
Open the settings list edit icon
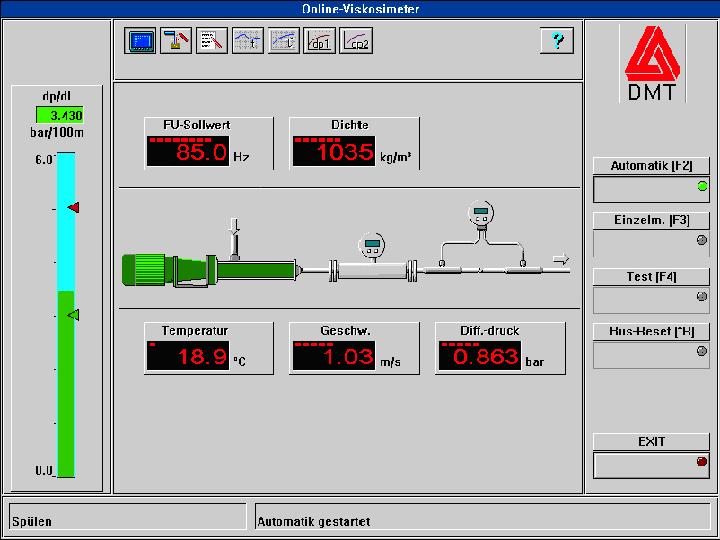click(212, 41)
